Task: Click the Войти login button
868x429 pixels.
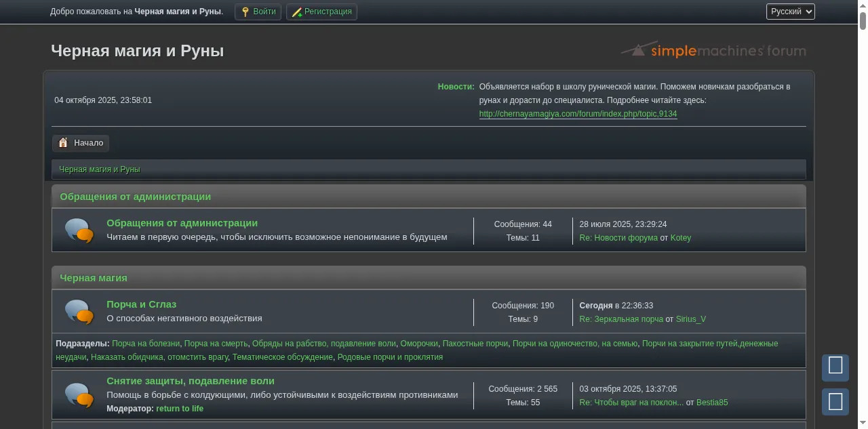Action: 258,12
